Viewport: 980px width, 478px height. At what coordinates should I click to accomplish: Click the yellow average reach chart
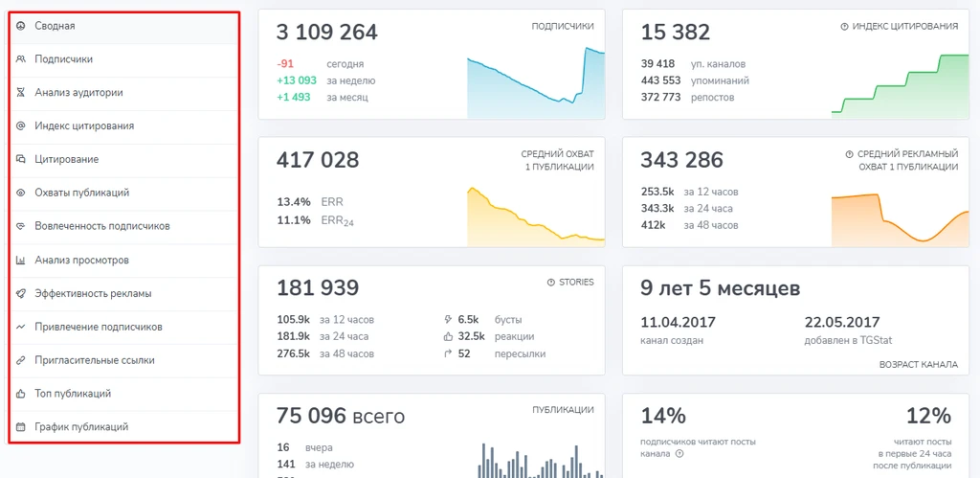pyautogui.click(x=536, y=216)
